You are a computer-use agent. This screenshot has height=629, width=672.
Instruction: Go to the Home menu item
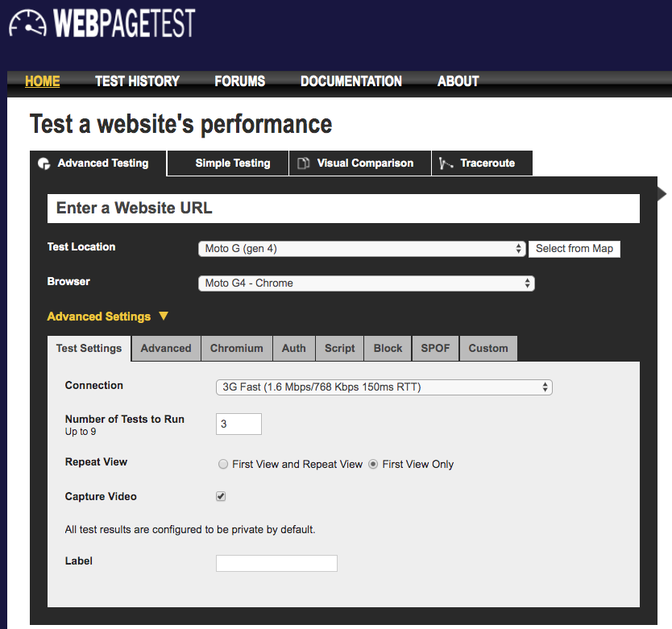pyautogui.click(x=43, y=81)
